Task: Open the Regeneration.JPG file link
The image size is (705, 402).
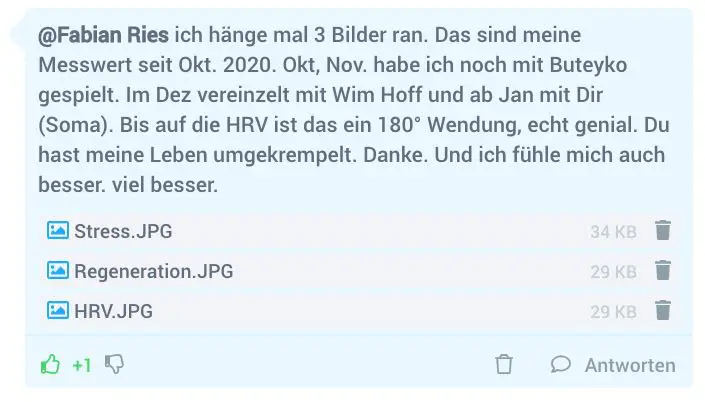Action: 154,271
